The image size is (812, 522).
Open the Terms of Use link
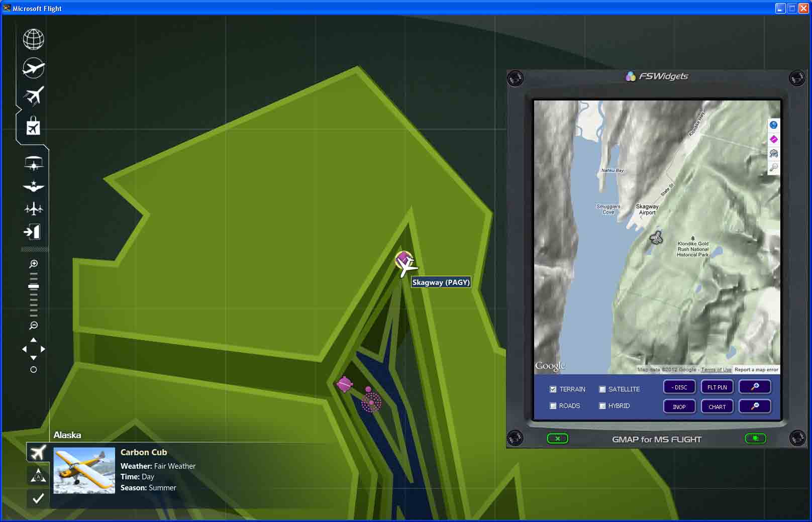(716, 370)
